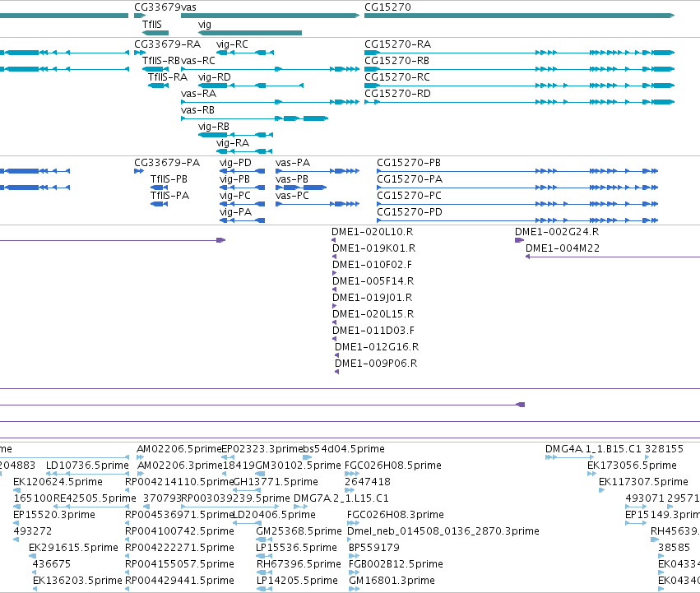Select the RH67396.5prime EST label
The height and width of the screenshot is (593, 700).
pyautogui.click(x=299, y=564)
